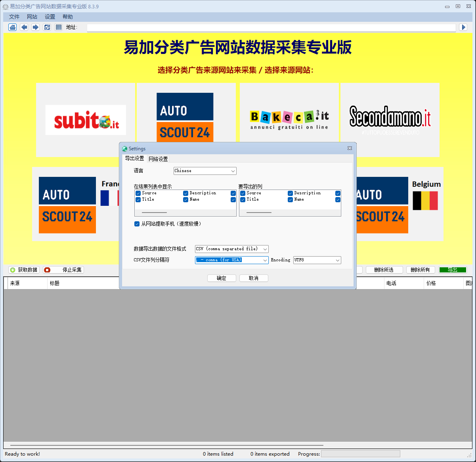Click the '0 items exported' status text
This screenshot has width=476, height=462.
click(270, 454)
